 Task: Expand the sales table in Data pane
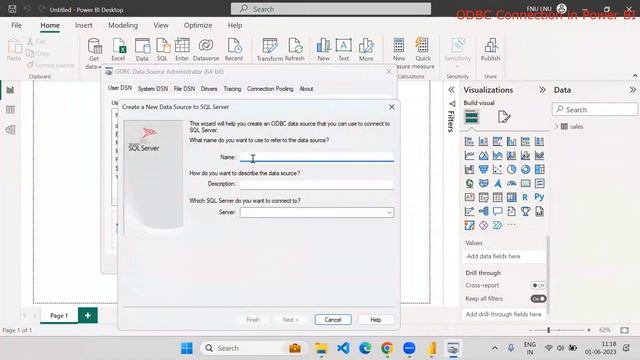coord(556,127)
